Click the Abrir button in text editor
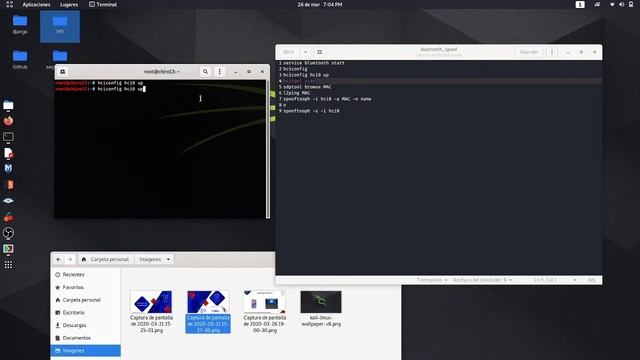Image resolution: width=640 pixels, height=360 pixels. (x=288, y=52)
